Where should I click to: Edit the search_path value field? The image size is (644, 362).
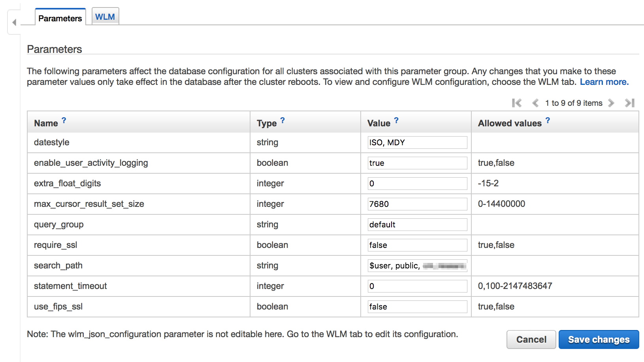(x=417, y=265)
